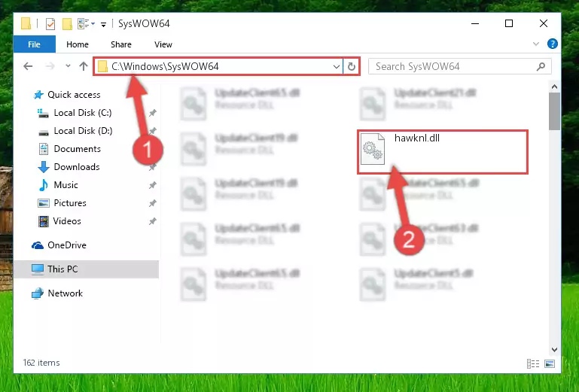The width and height of the screenshot is (579, 392).
Task: Open the Recent locations dropdown arrow
Action: (x=68, y=66)
